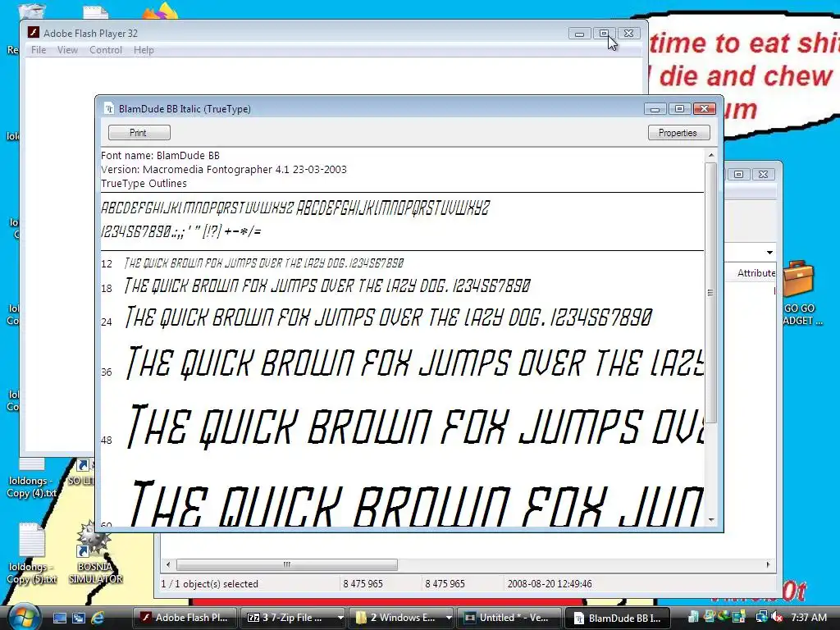Select the GO GO GADGET briefcase icon
The height and width of the screenshot is (630, 840).
pyautogui.click(x=800, y=293)
